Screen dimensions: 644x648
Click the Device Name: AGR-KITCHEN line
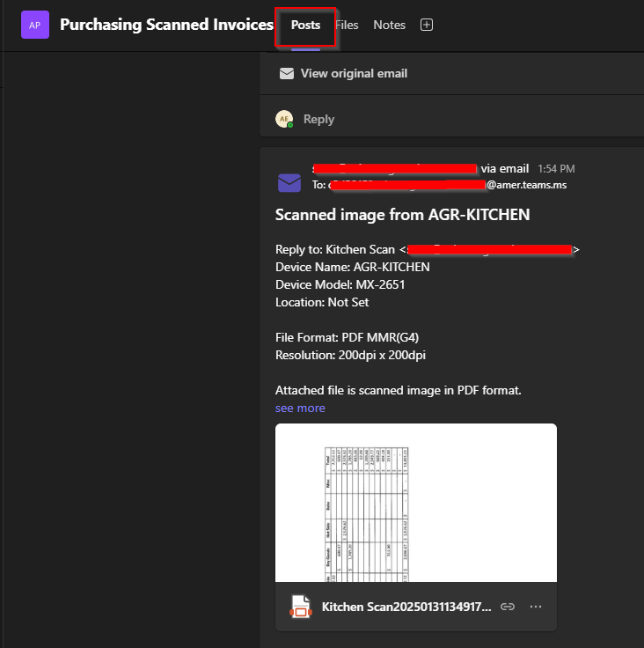click(x=353, y=268)
